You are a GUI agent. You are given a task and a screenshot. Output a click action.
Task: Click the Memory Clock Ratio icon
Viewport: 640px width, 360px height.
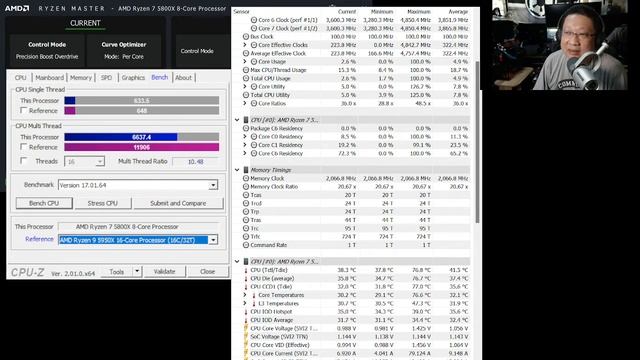[246, 187]
